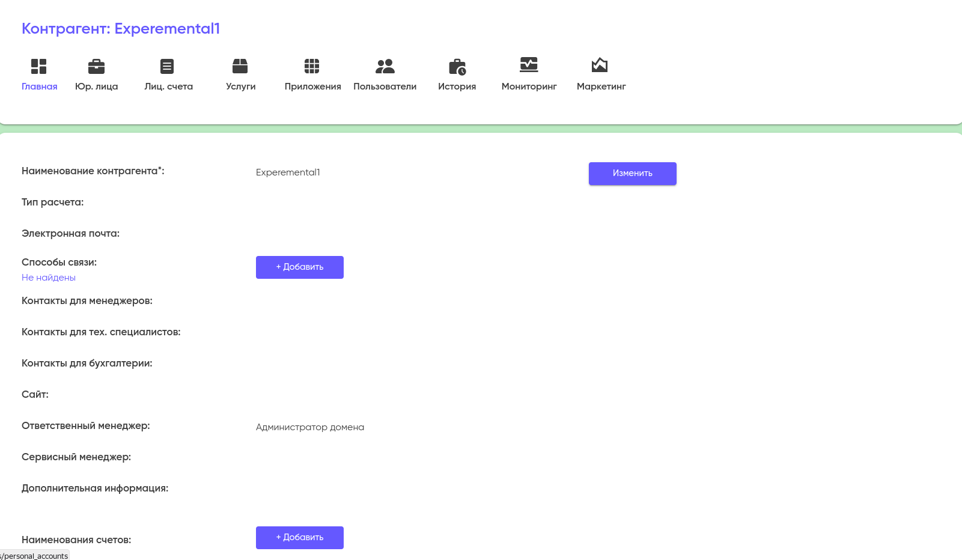This screenshot has height=560, width=962.
Task: Click the Пользователи people icon
Action: coord(385,66)
